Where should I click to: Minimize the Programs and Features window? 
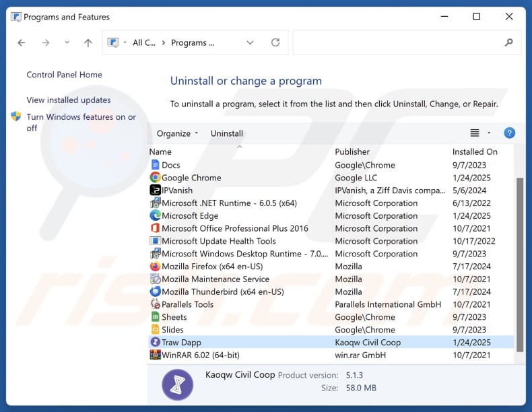click(x=444, y=16)
